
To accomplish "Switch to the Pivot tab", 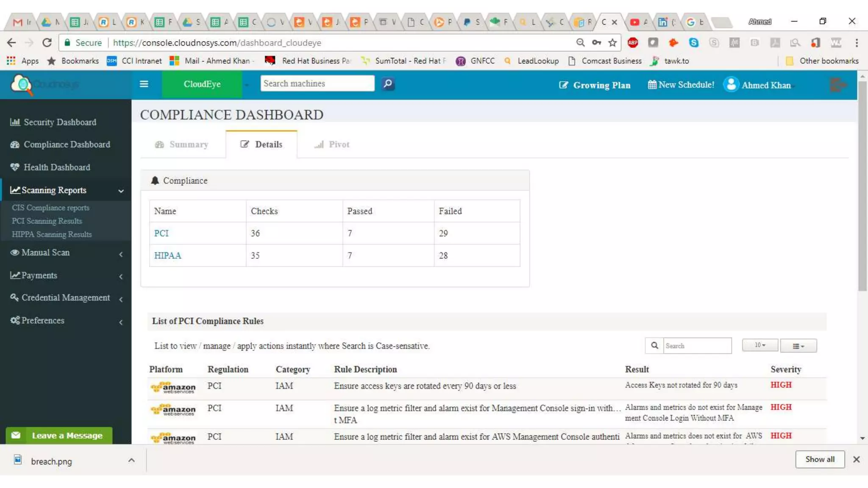I will tap(332, 144).
